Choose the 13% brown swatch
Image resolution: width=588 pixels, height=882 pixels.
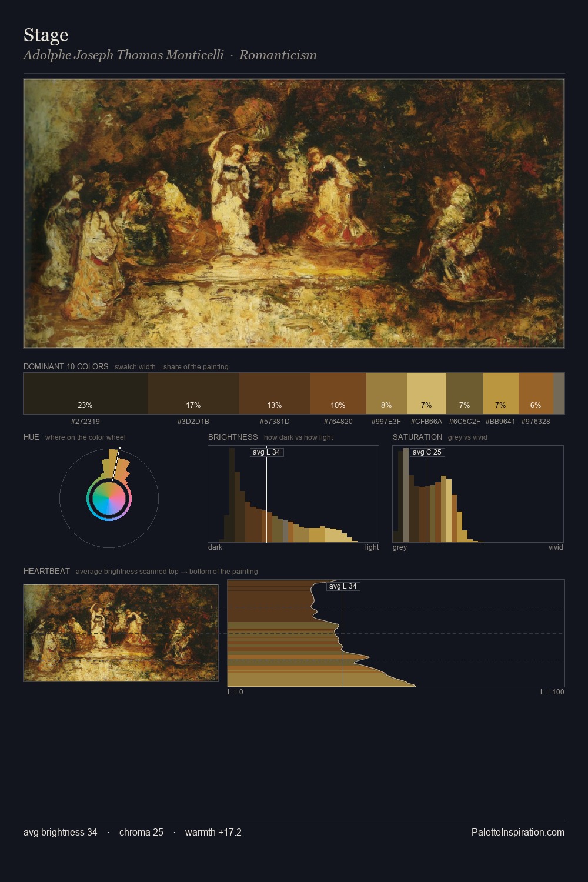pos(275,393)
